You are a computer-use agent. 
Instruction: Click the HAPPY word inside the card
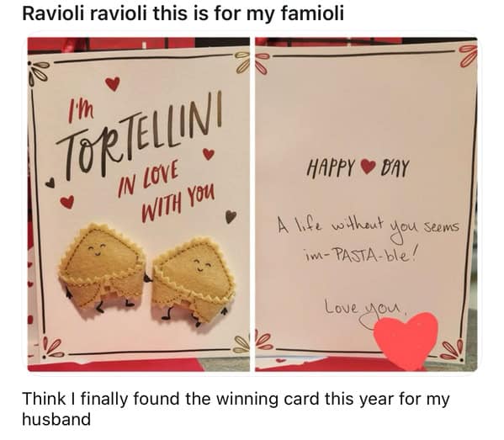click(331, 167)
